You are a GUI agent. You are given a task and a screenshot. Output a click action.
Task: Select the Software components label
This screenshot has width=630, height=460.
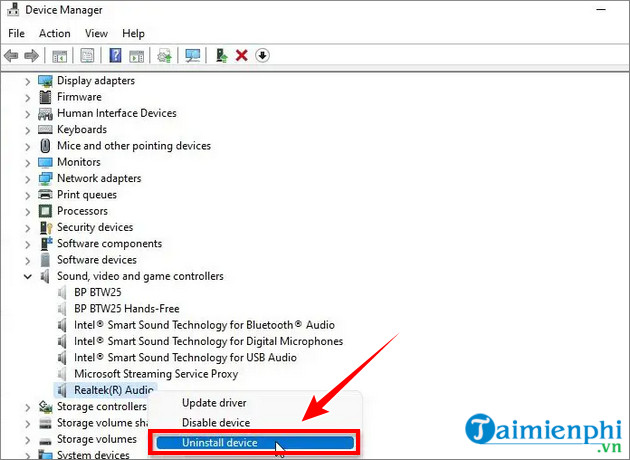pyautogui.click(x=109, y=243)
